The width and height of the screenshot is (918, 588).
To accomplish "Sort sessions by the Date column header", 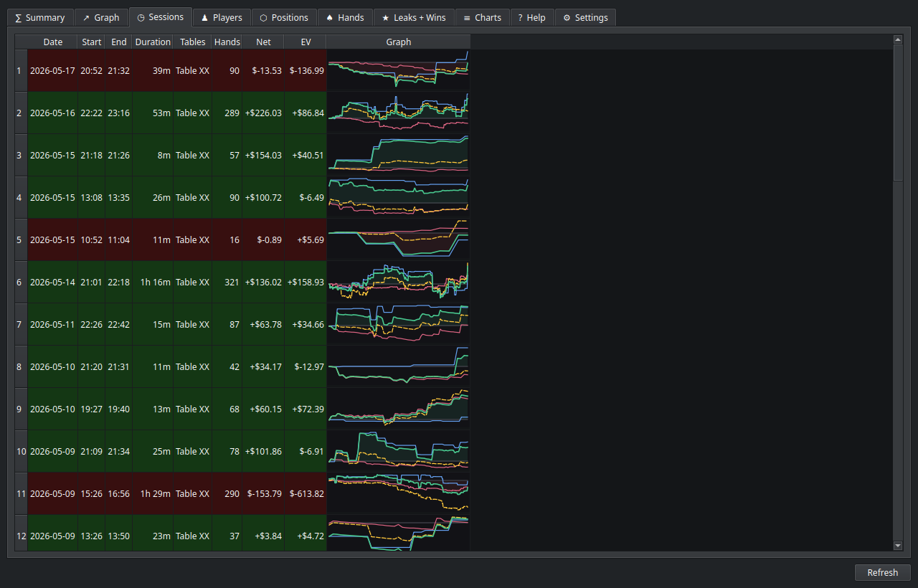I will [53, 42].
